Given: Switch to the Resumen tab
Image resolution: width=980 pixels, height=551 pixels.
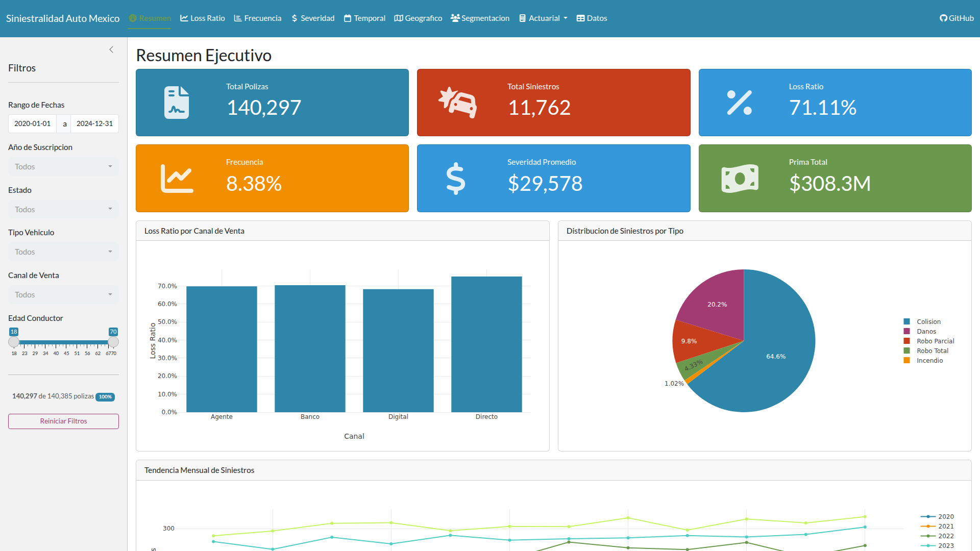Looking at the screenshot, I should click(150, 18).
